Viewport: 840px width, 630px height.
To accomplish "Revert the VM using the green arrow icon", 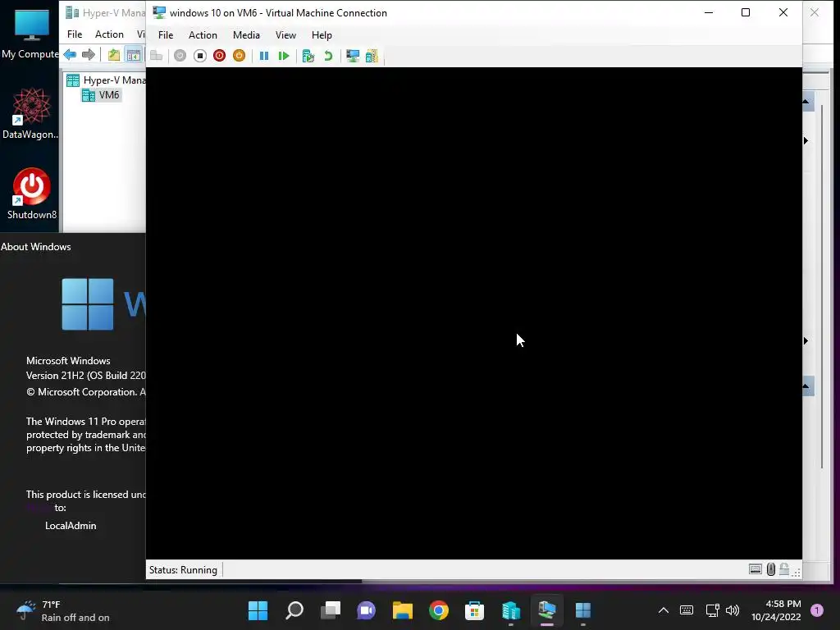I will click(328, 56).
